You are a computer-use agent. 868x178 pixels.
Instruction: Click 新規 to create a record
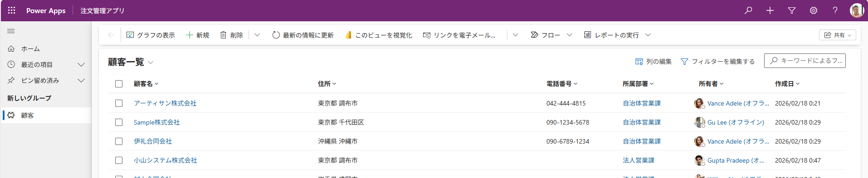[x=198, y=35]
